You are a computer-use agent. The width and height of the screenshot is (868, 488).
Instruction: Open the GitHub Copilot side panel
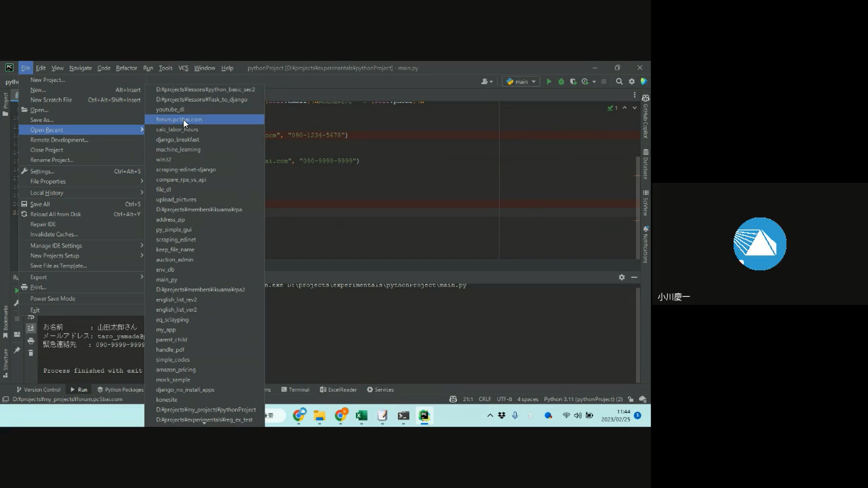[x=646, y=117]
